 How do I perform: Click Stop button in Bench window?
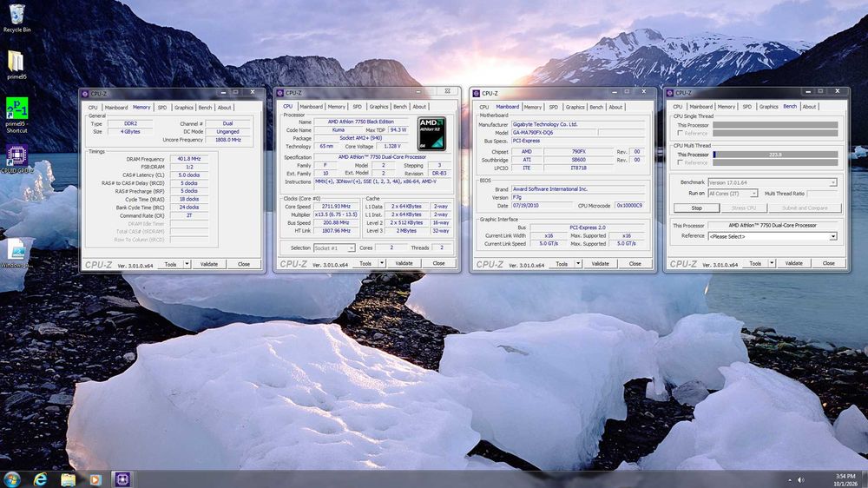[x=696, y=208]
